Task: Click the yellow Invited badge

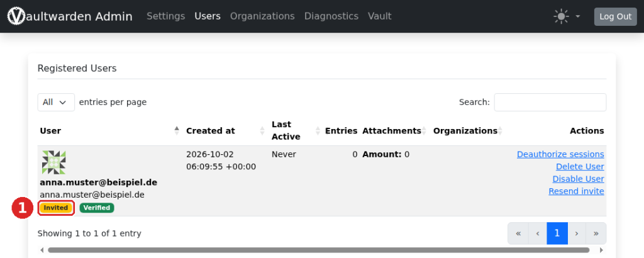Action: tap(56, 208)
